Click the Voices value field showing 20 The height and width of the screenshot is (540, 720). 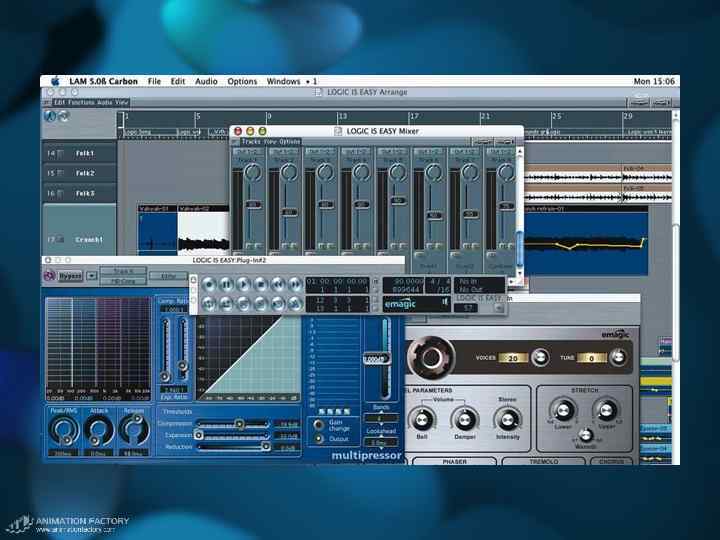tap(512, 358)
